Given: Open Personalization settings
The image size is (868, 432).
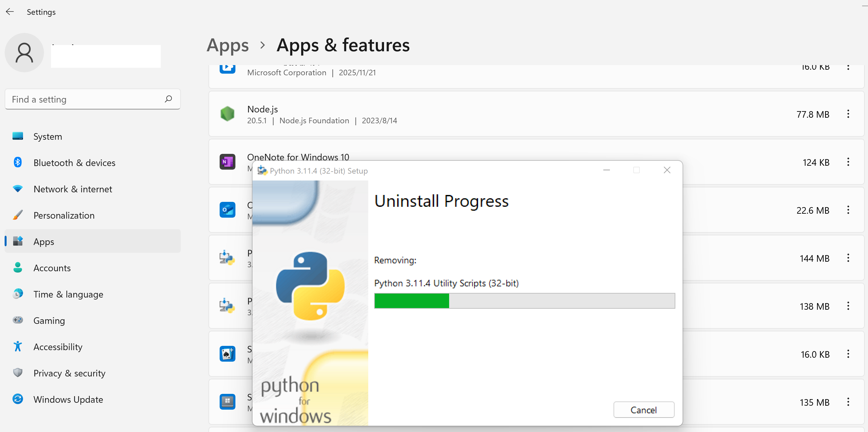Looking at the screenshot, I should tap(93, 215).
